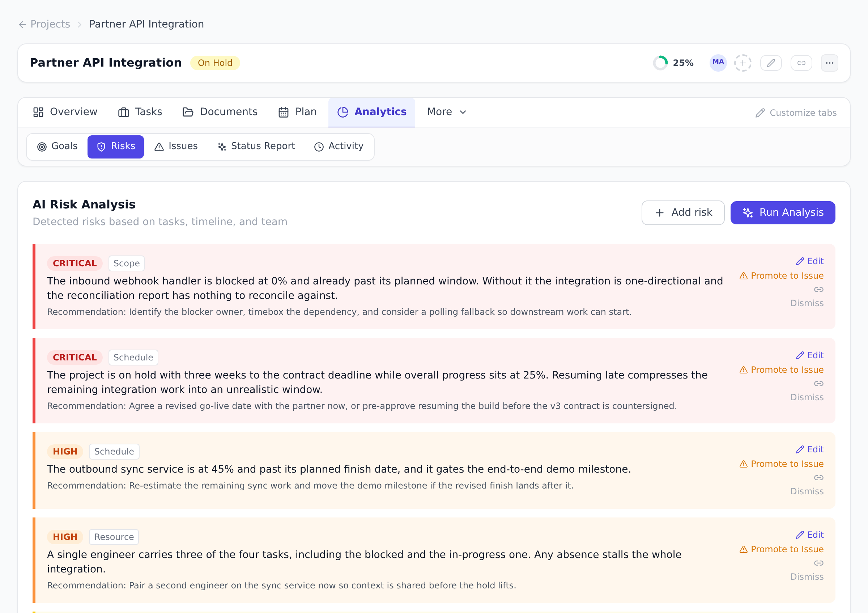Open the Goals sub-tab

[58, 146]
